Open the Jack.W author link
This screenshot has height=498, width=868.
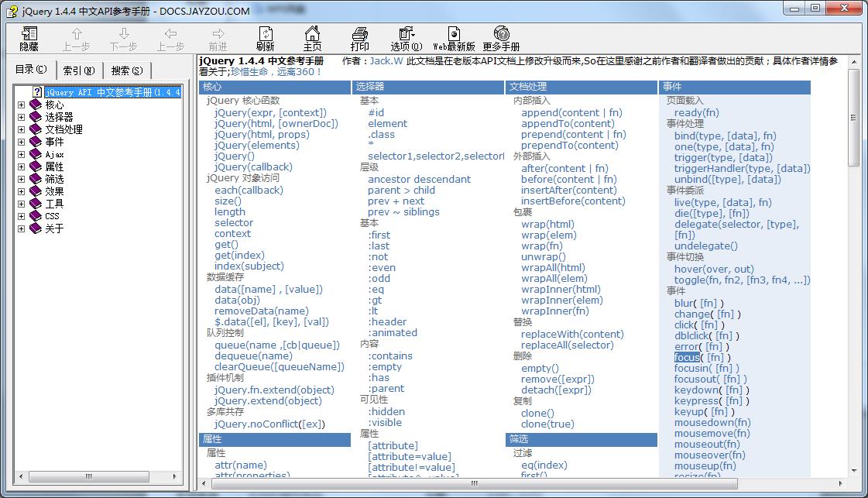tap(386, 61)
